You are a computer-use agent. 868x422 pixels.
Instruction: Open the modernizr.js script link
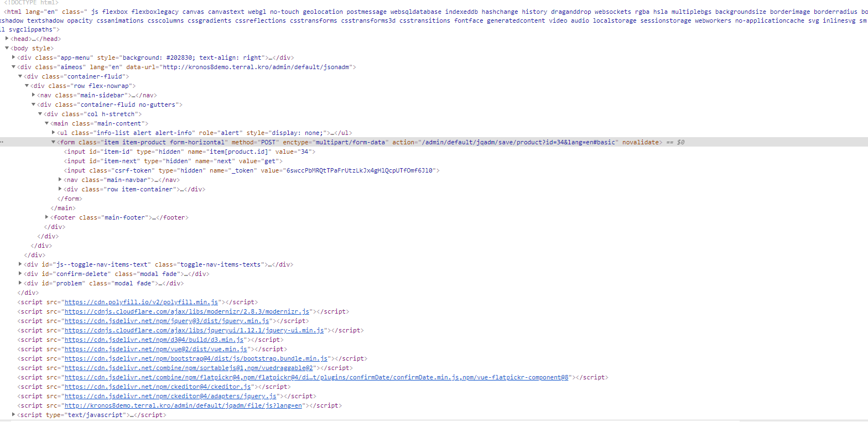click(x=187, y=311)
